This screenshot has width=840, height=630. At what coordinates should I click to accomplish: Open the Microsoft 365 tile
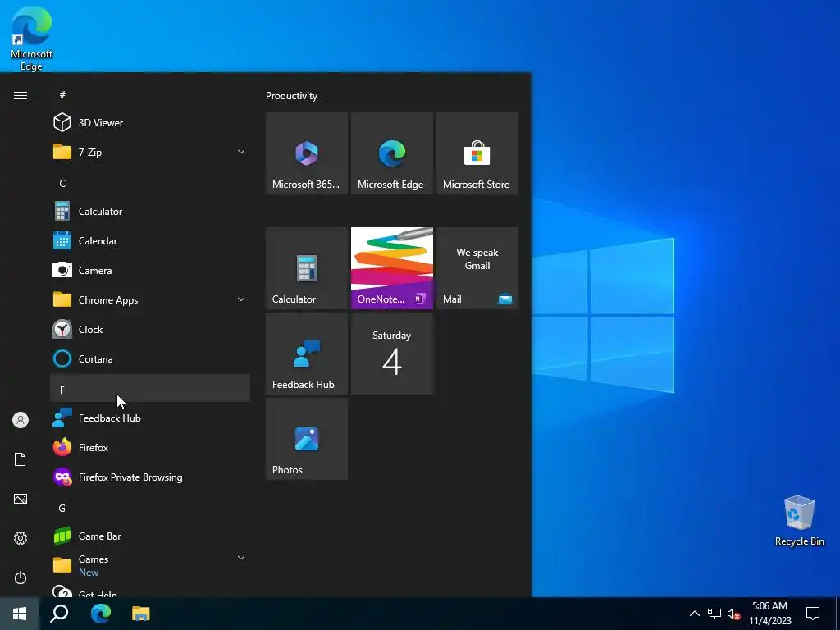pyautogui.click(x=307, y=153)
